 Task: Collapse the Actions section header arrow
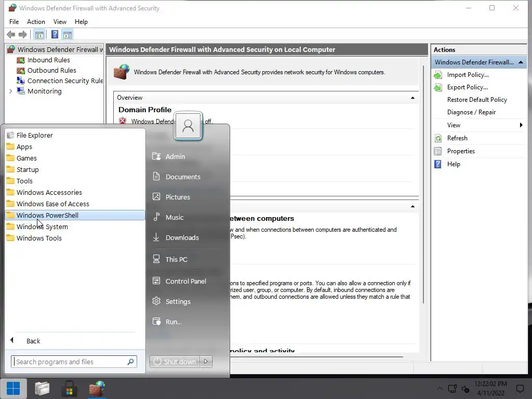[x=521, y=62]
